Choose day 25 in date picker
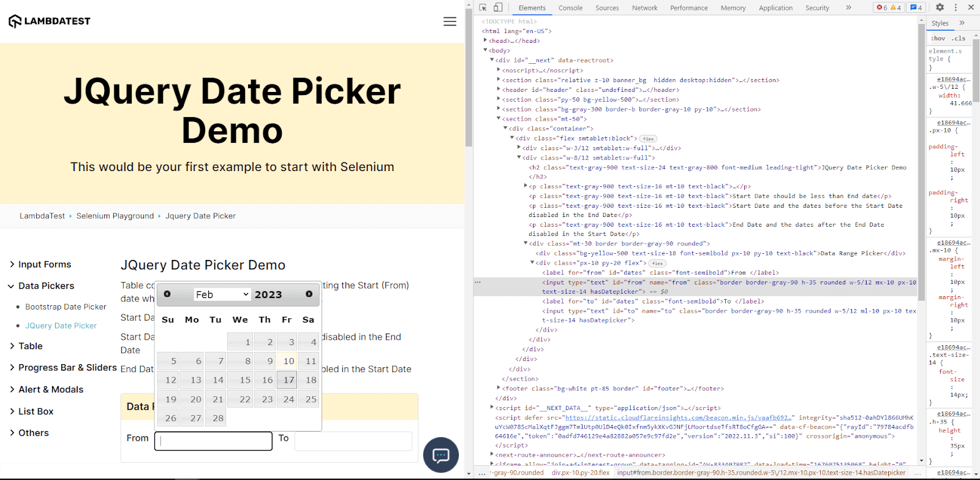This screenshot has width=980, height=480. click(x=309, y=399)
